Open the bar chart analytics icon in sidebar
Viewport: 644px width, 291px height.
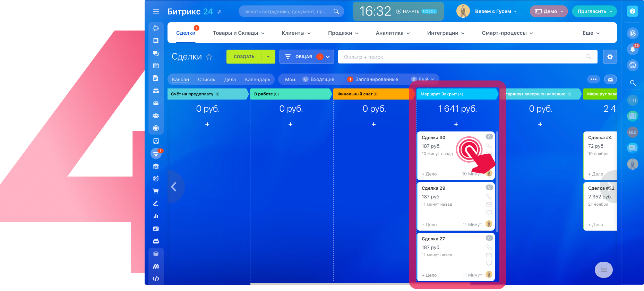(156, 216)
